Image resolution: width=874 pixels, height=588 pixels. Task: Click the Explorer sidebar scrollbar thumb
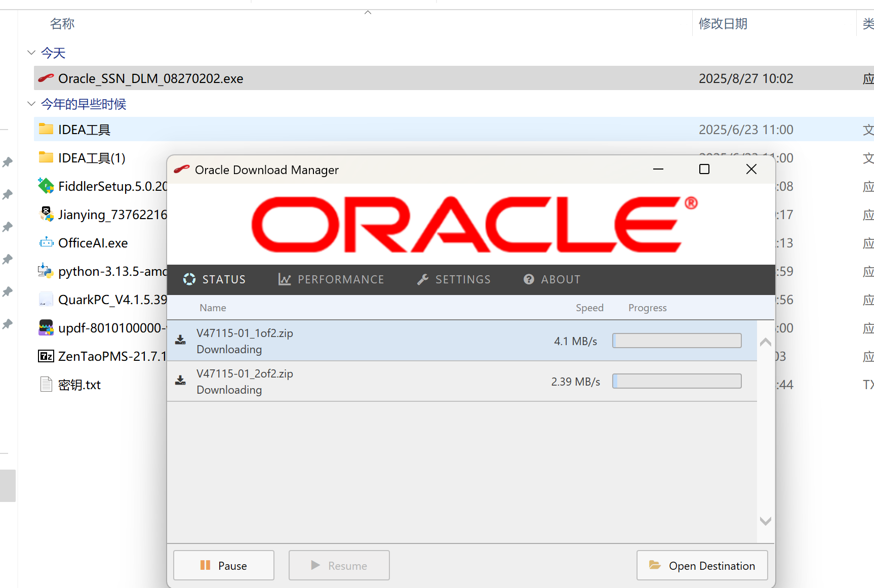click(8, 485)
